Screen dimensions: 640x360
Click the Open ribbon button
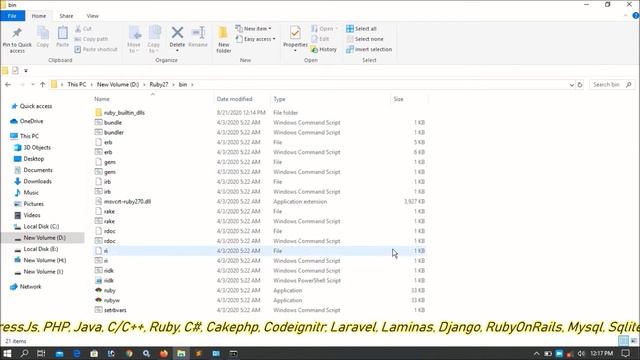coord(324,29)
